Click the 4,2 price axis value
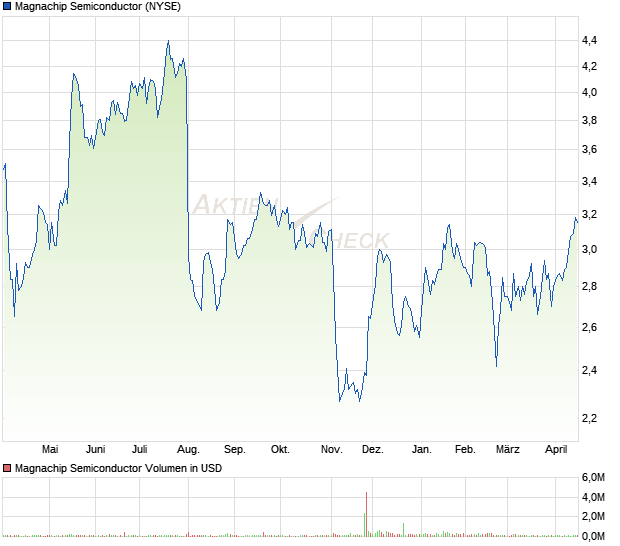The width and height of the screenshot is (620, 546). pyautogui.click(x=589, y=66)
